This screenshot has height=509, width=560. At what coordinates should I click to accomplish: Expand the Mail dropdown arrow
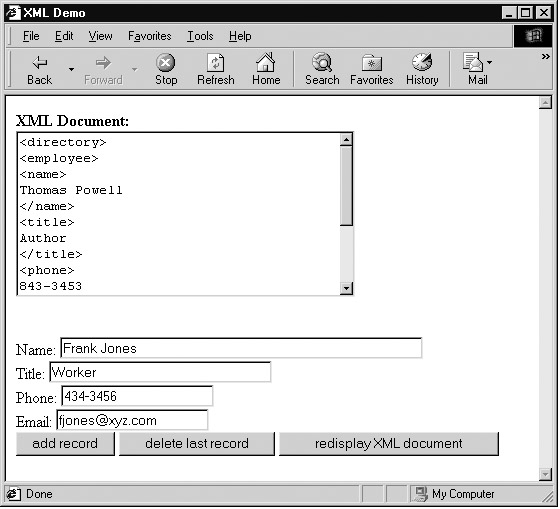tap(489, 62)
